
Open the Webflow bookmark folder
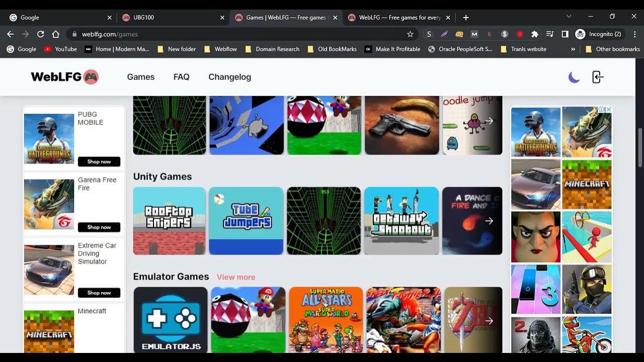point(220,49)
